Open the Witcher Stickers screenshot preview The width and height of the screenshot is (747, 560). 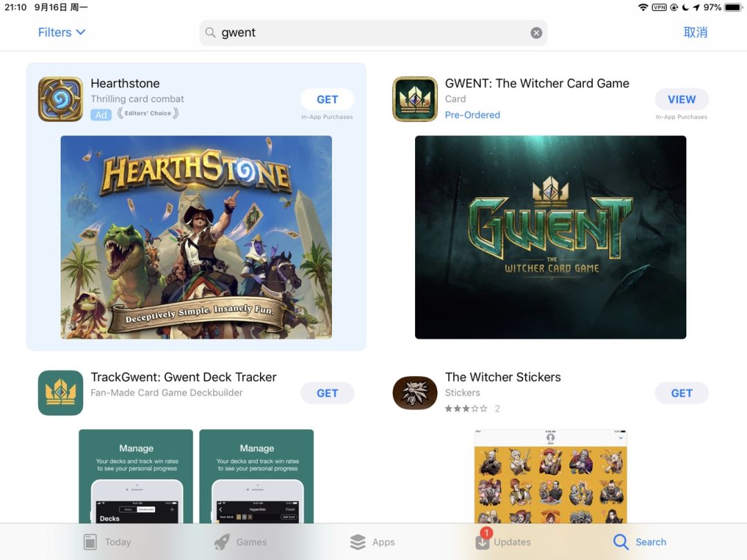[x=551, y=476]
